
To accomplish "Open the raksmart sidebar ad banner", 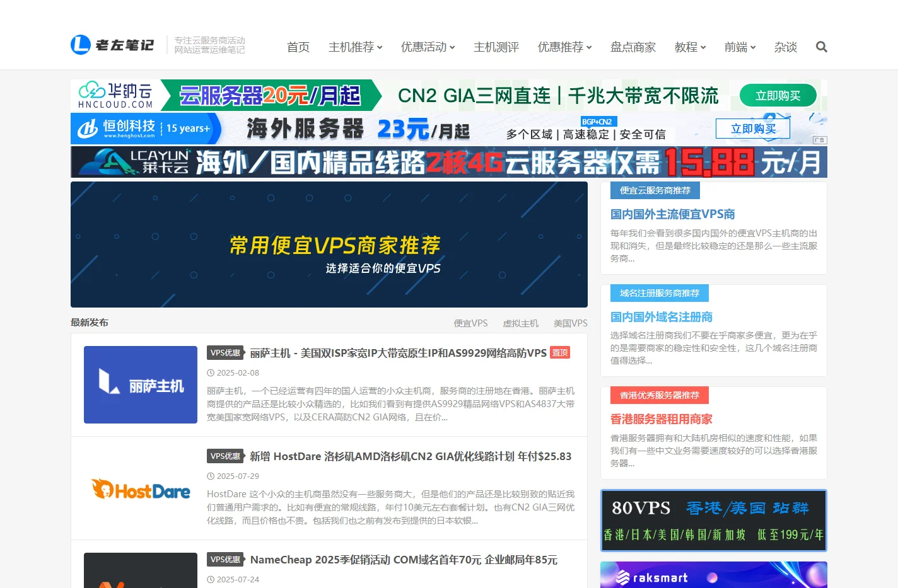I will coord(714,575).
